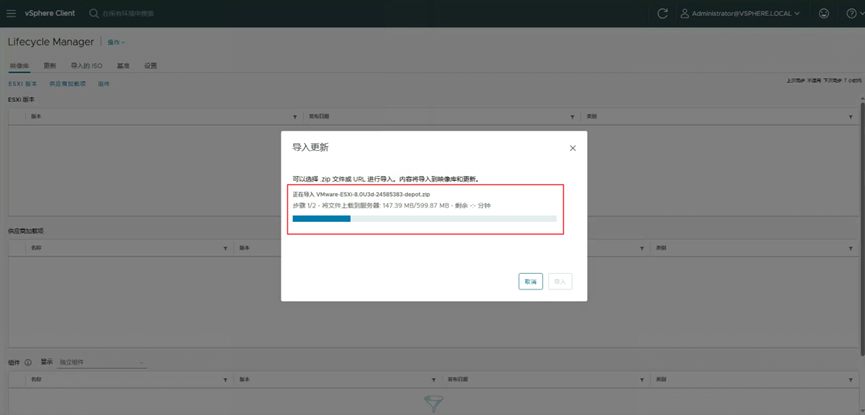The height and width of the screenshot is (415, 865).
Task: Click the 组件 table 发布日期 column header
Action: tap(457, 380)
